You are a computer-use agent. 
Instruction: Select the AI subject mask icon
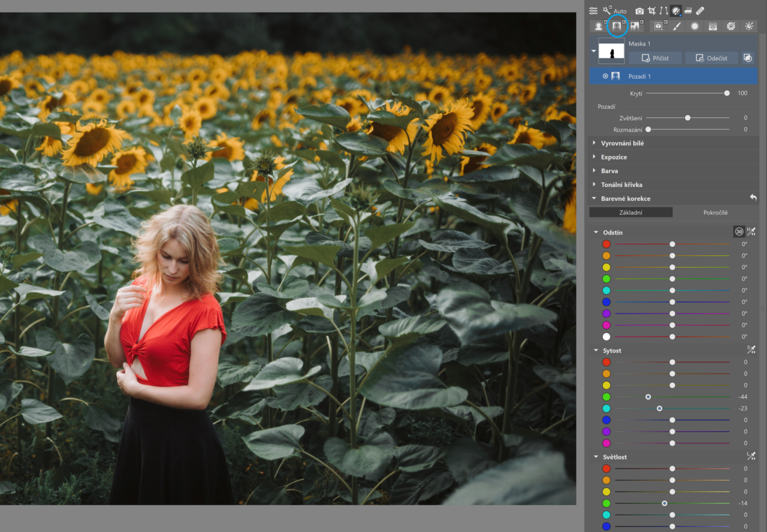click(598, 26)
